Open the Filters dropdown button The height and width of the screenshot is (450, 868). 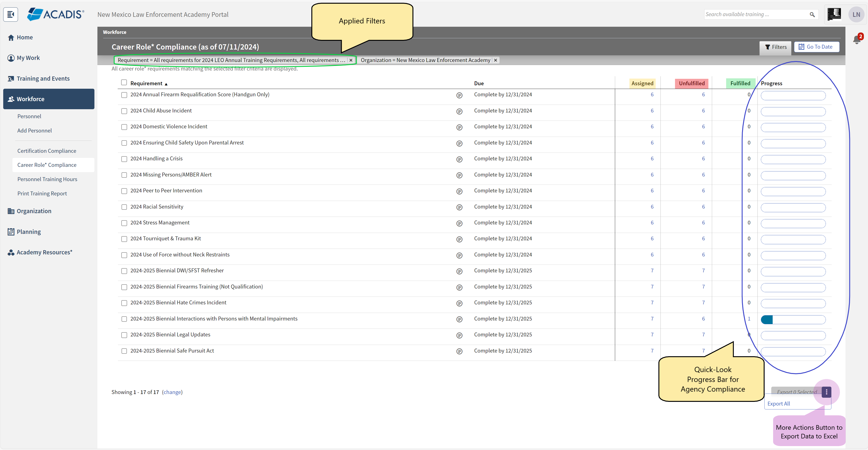tap(775, 47)
